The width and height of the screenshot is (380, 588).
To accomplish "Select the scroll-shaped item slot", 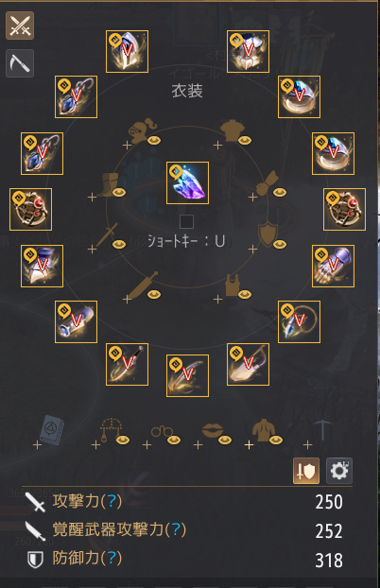I will pyautogui.click(x=77, y=321).
